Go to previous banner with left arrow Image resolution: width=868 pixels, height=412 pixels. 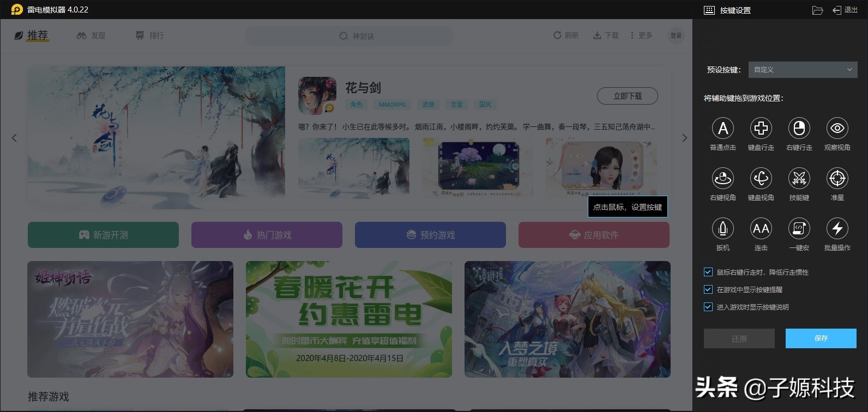14,138
